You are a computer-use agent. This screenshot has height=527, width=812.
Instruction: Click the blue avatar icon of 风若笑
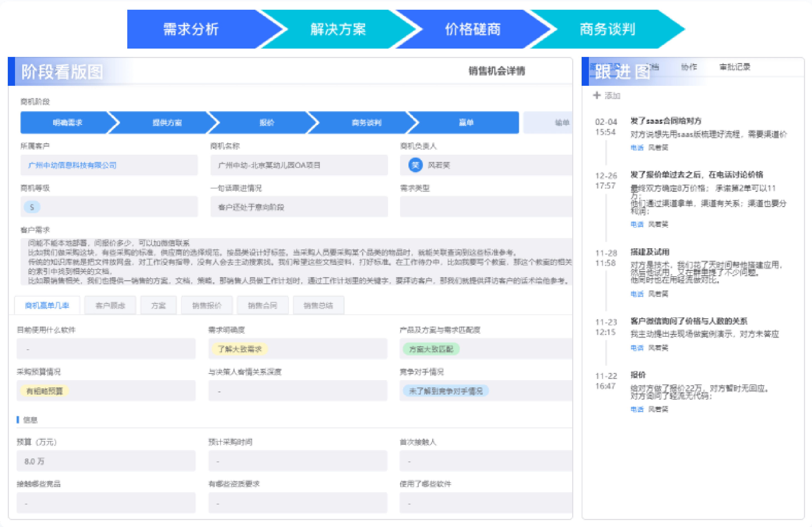click(415, 165)
